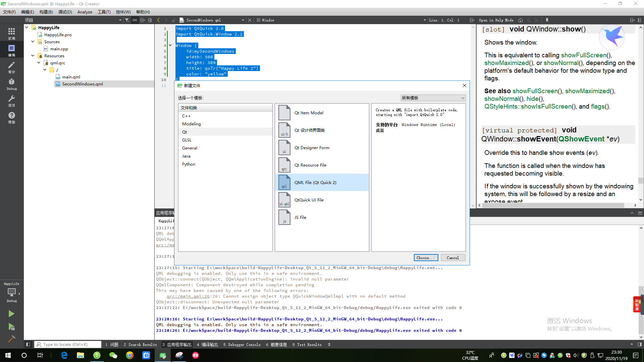The image size is (644, 362).
Task: Switch to Design mode in sidebar
Action: point(11,67)
